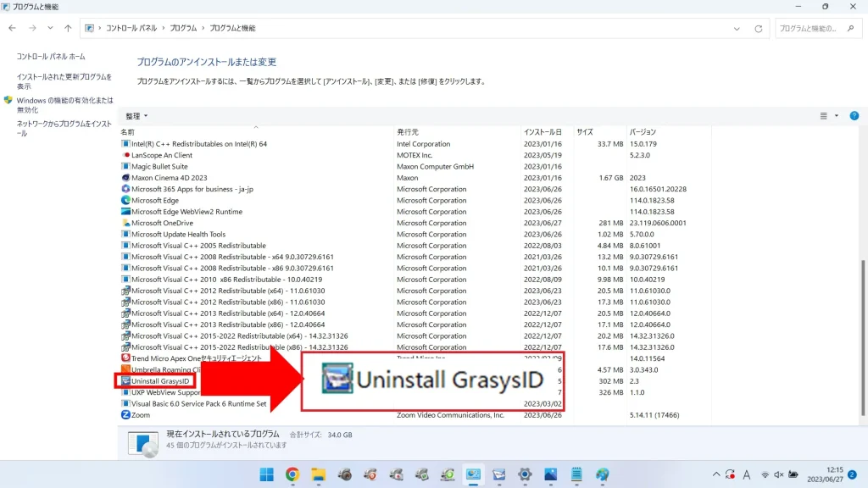This screenshot has width=868, height=488.
Task: Click version 5.14.11 (17466) cell
Action: tap(654, 415)
